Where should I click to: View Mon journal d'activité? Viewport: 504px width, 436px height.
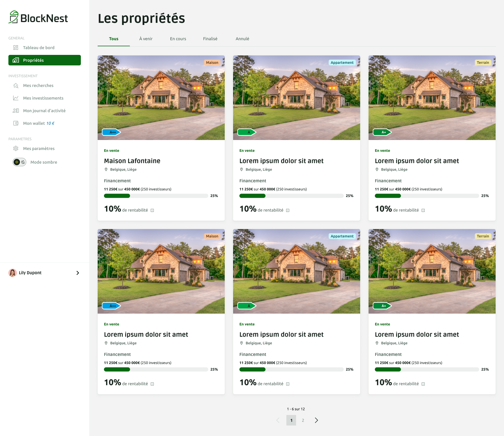pyautogui.click(x=45, y=110)
